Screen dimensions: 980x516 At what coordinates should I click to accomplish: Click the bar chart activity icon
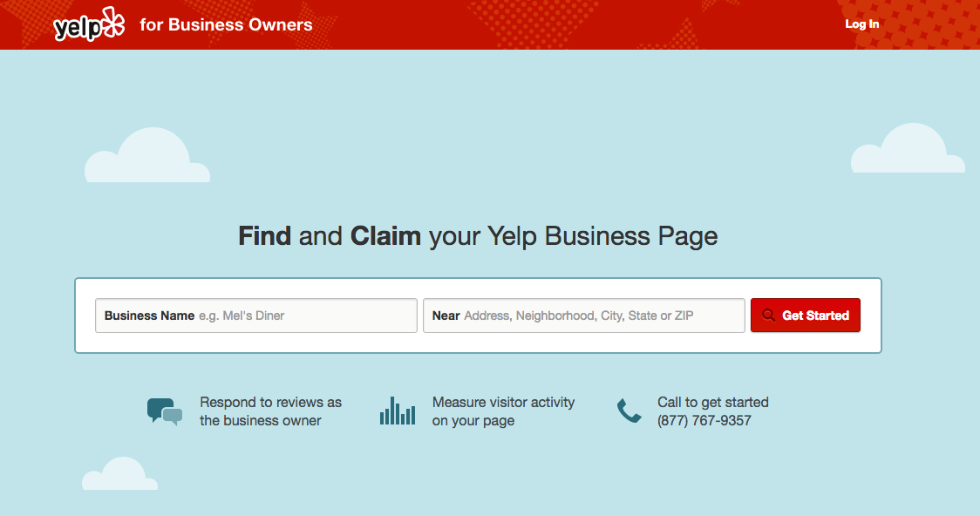(398, 411)
